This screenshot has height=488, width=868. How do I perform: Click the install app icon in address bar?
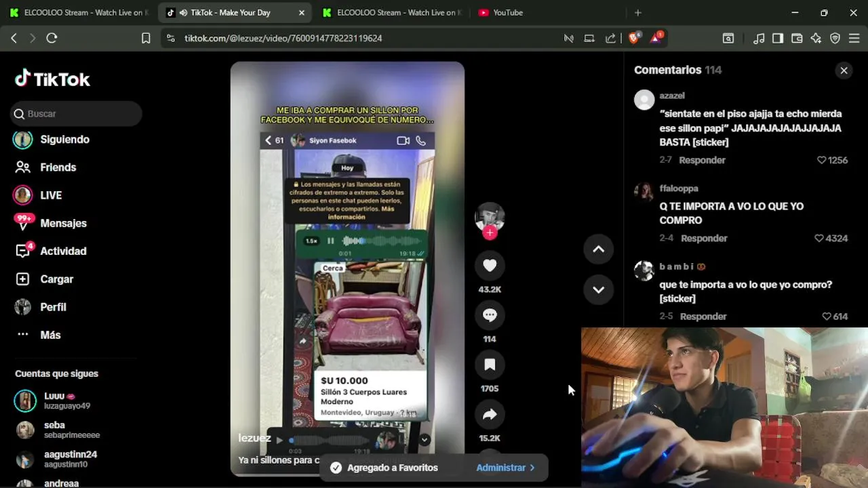point(589,38)
